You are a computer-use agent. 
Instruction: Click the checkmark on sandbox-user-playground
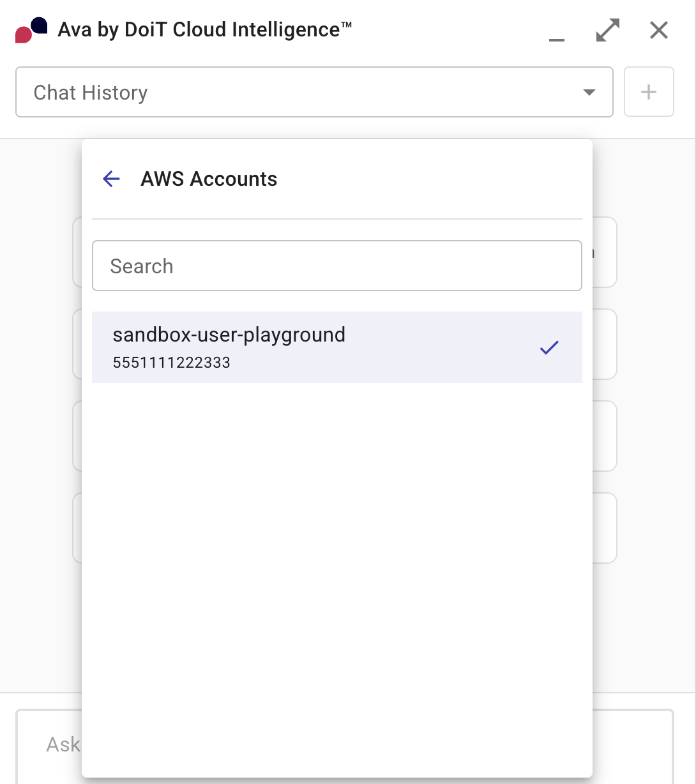coord(549,347)
